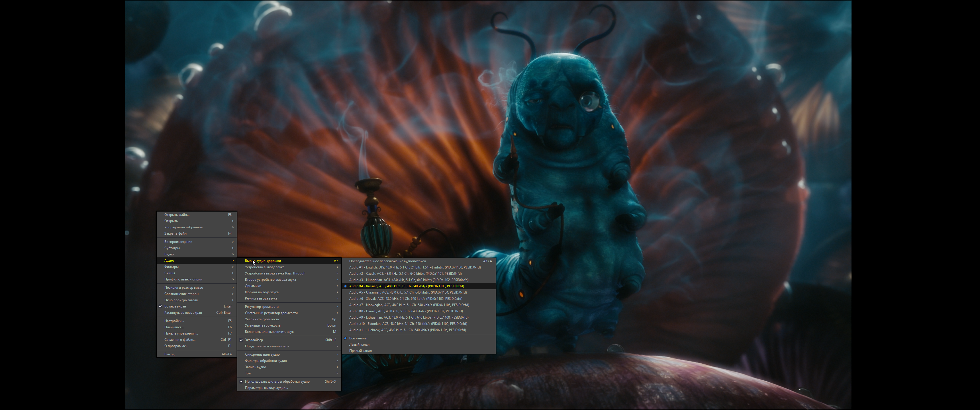
Task: Select Audio #1 English DTS track
Action: 418,267
